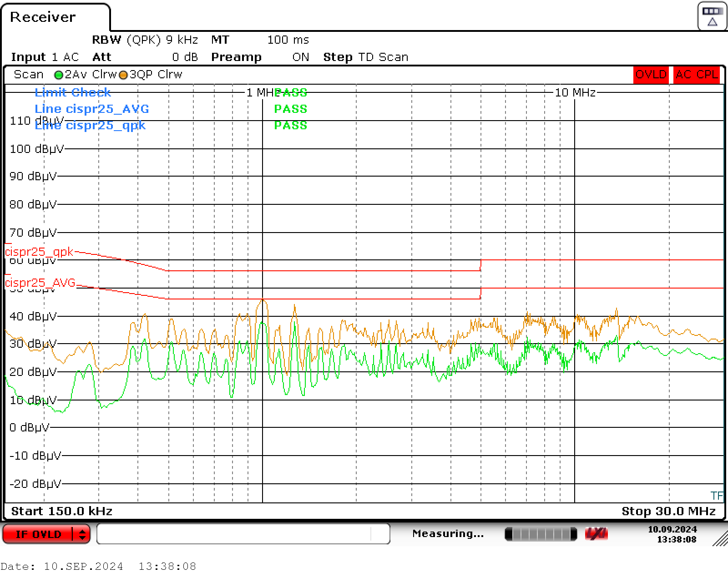This screenshot has width=728, height=588.
Task: Click the Step TD Scan setting
Action: [x=365, y=57]
